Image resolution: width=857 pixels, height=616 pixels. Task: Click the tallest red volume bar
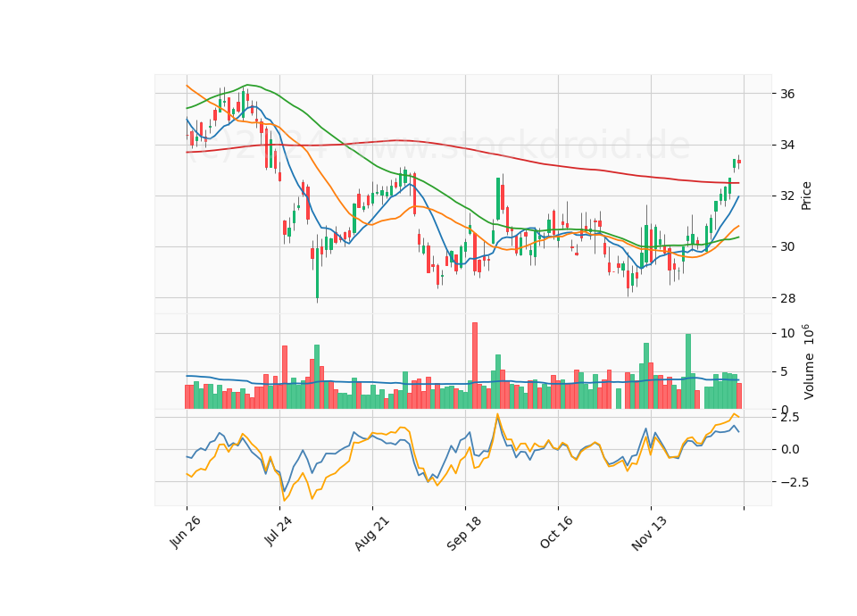tap(475, 366)
